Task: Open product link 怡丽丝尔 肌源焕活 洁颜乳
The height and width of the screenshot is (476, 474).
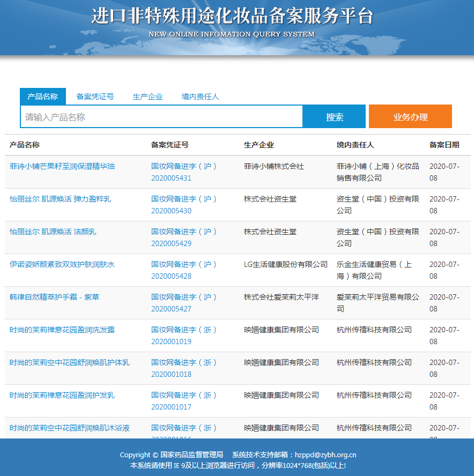Action: pyautogui.click(x=53, y=232)
